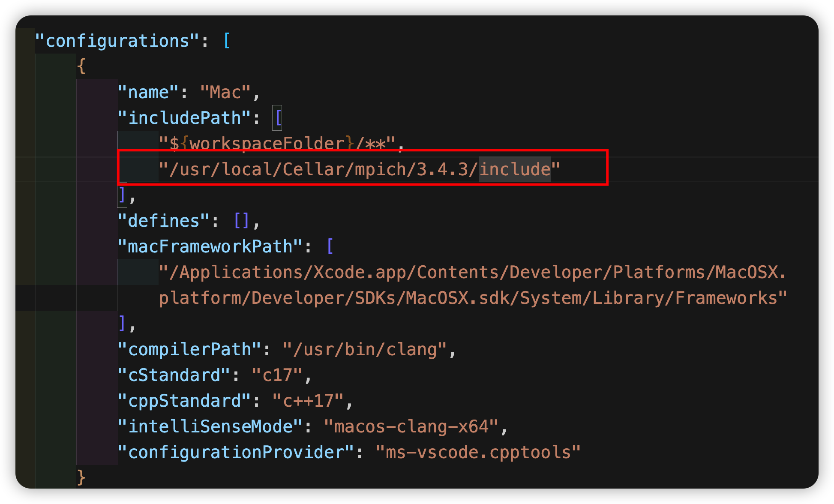Select the word "include" in the mpich path
This screenshot has height=504, width=834.
click(x=514, y=169)
